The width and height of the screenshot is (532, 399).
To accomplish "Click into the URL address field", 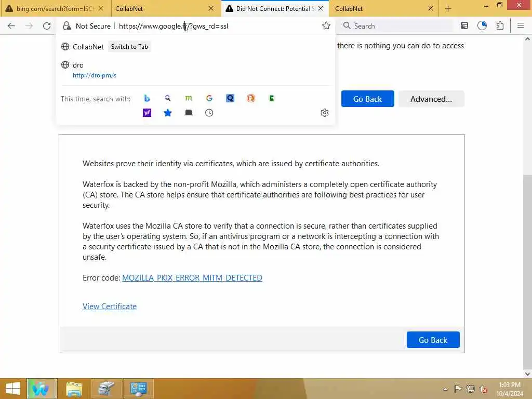I will [x=217, y=26].
